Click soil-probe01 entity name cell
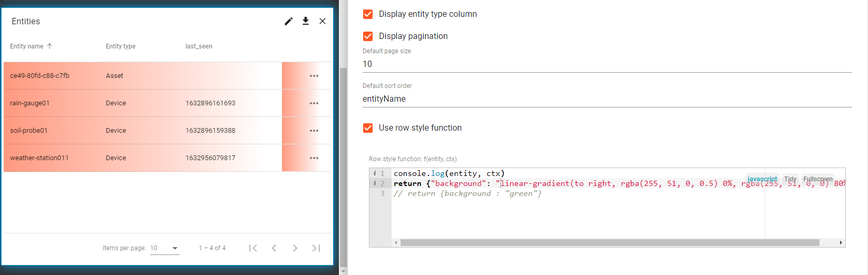 [28, 131]
